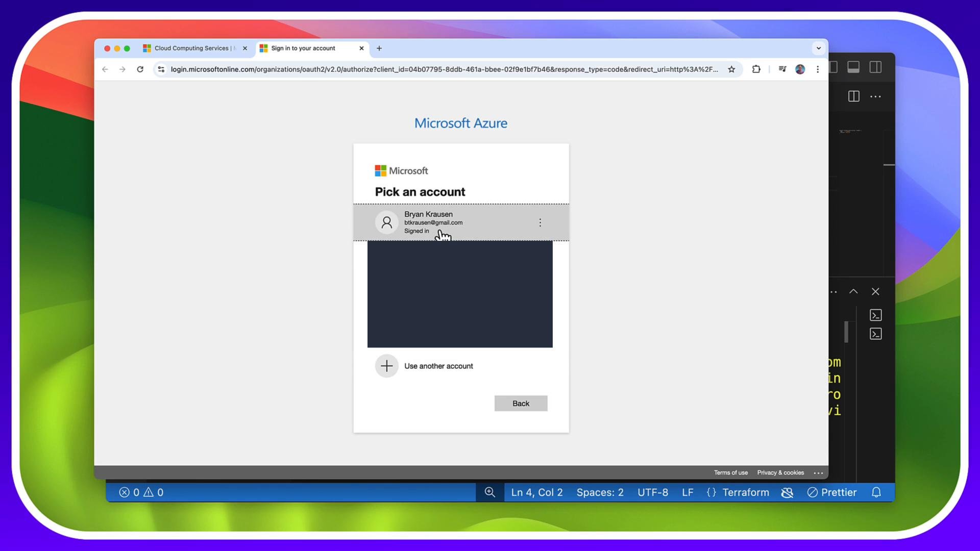Screen dimensions: 980x551
Task: View site information icon in address bar
Action: 161,69
